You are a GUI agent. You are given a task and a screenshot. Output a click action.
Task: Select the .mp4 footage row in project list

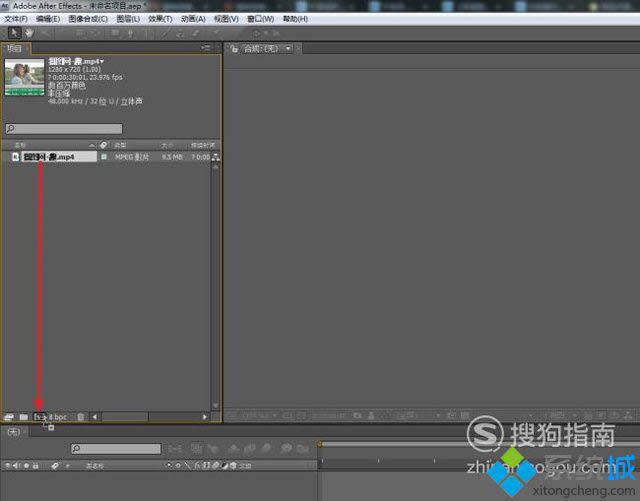pyautogui.click(x=110, y=157)
